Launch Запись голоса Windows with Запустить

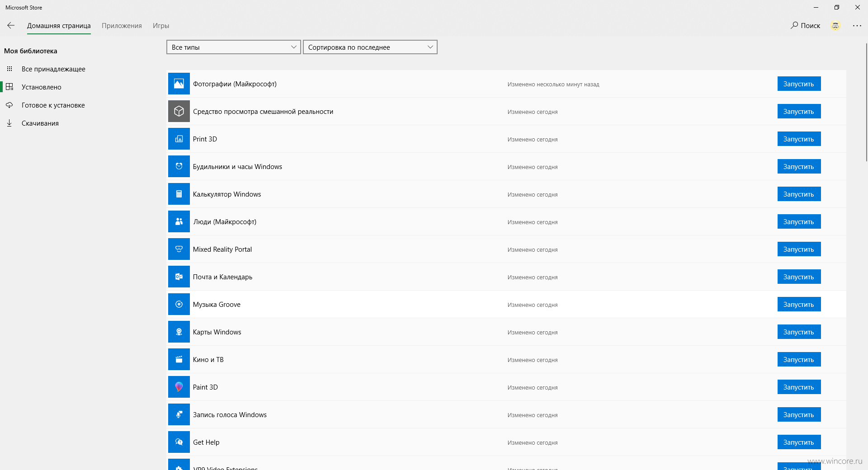pos(799,414)
